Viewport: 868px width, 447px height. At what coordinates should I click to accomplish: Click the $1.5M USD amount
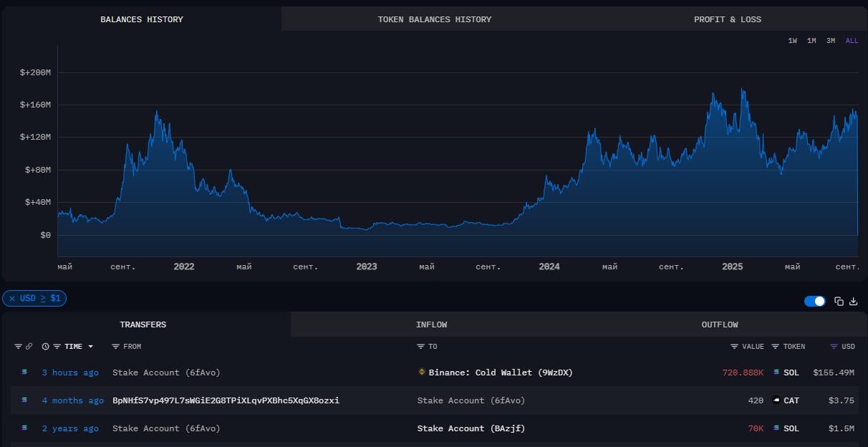842,428
